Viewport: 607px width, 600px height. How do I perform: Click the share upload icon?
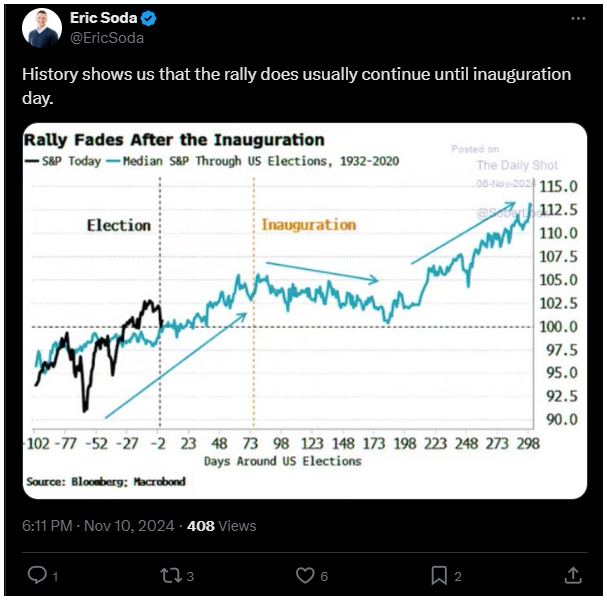(573, 575)
